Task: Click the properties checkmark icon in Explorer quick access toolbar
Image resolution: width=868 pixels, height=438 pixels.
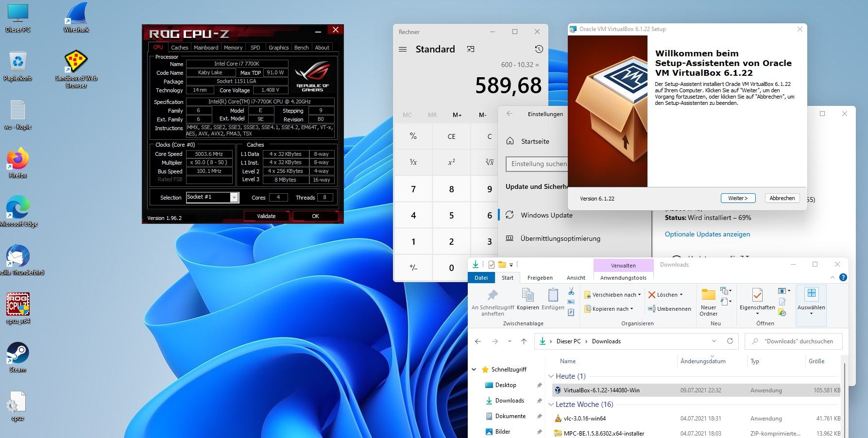Action: pos(492,265)
